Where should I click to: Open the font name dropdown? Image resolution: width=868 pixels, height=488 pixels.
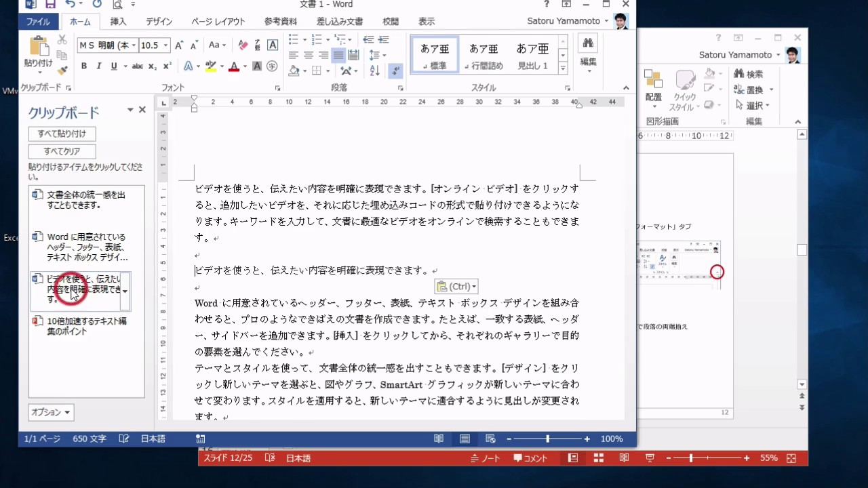pyautogui.click(x=134, y=45)
